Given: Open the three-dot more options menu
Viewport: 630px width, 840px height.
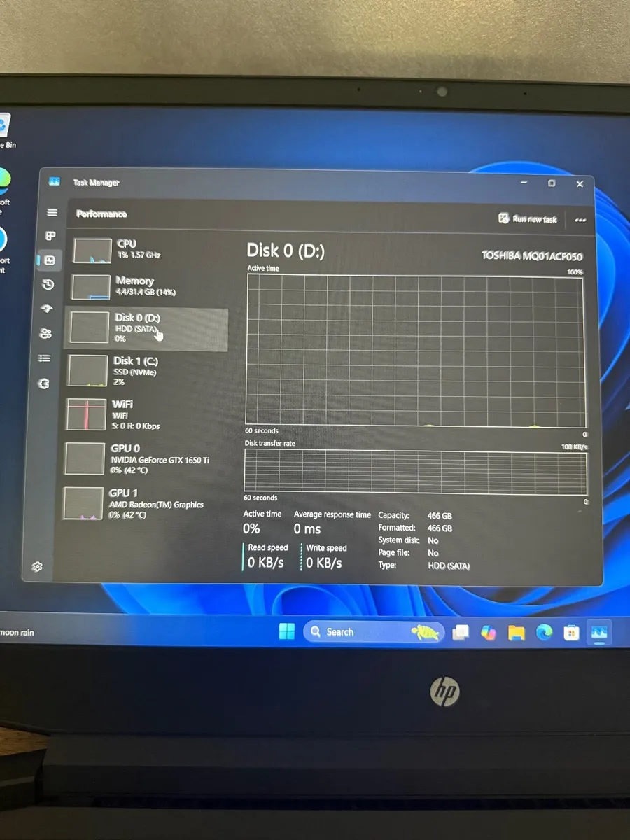Looking at the screenshot, I should click(x=580, y=220).
